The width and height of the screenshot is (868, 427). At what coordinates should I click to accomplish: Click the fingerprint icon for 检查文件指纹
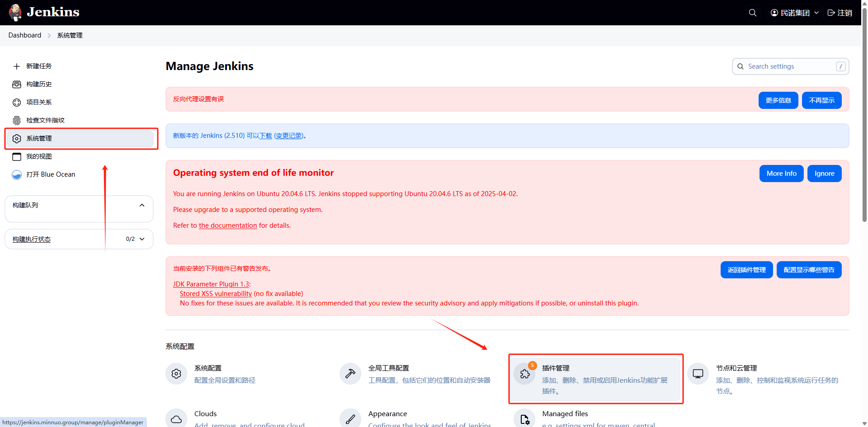17,121
